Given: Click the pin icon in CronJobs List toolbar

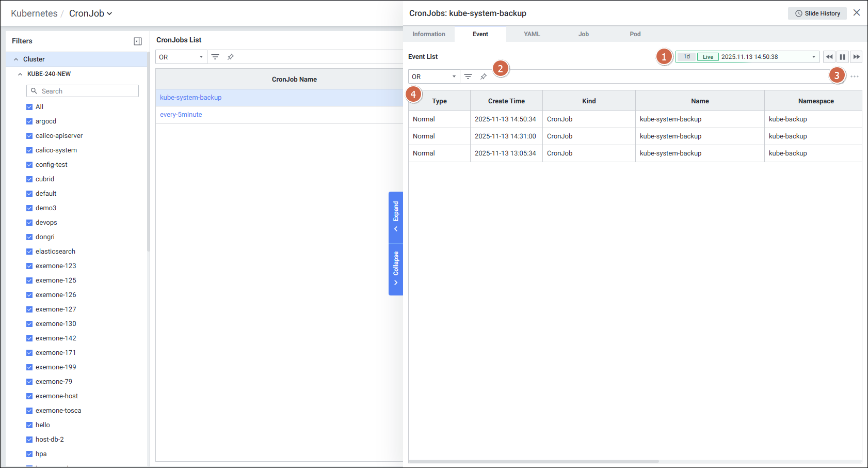Looking at the screenshot, I should point(231,57).
